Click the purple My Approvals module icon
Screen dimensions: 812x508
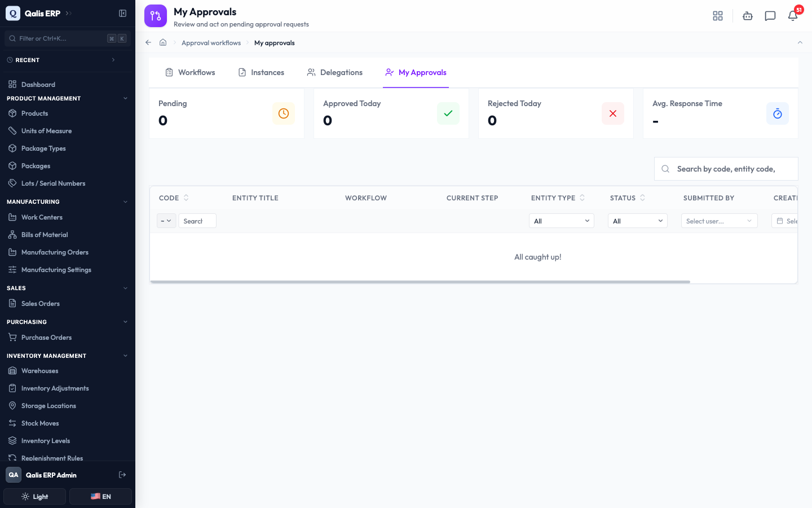pos(156,16)
